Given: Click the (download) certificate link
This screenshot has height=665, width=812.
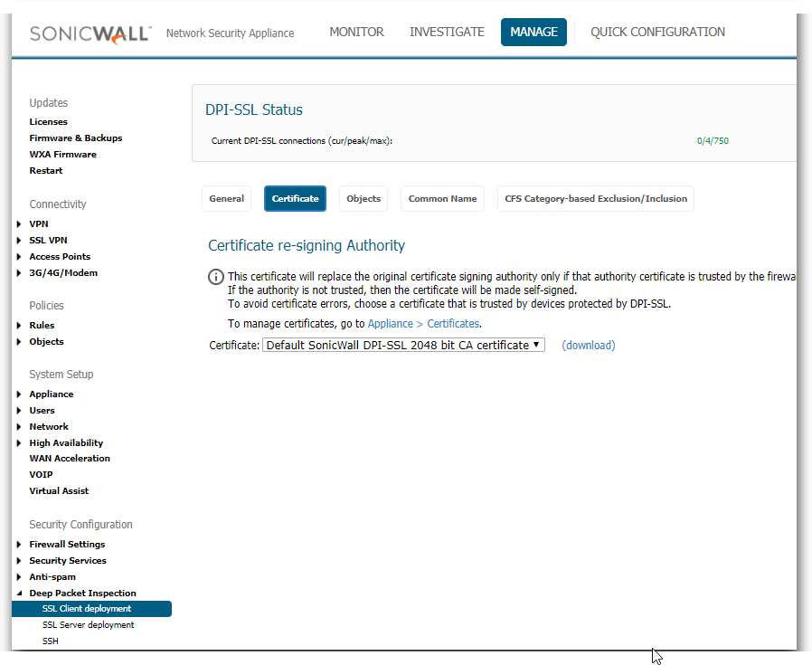Looking at the screenshot, I should [x=589, y=346].
